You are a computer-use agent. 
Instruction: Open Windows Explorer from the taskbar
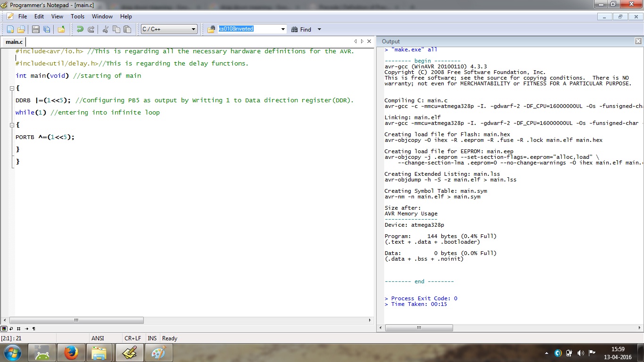click(100, 353)
